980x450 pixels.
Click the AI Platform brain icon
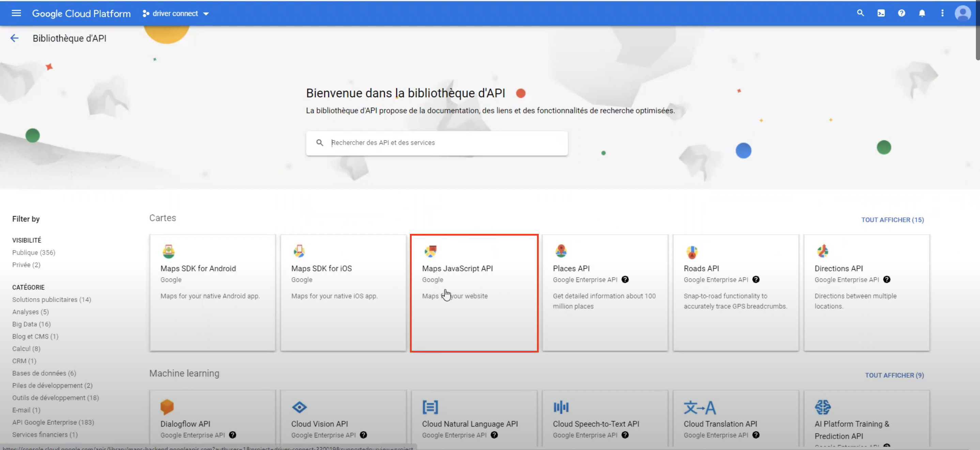823,407
